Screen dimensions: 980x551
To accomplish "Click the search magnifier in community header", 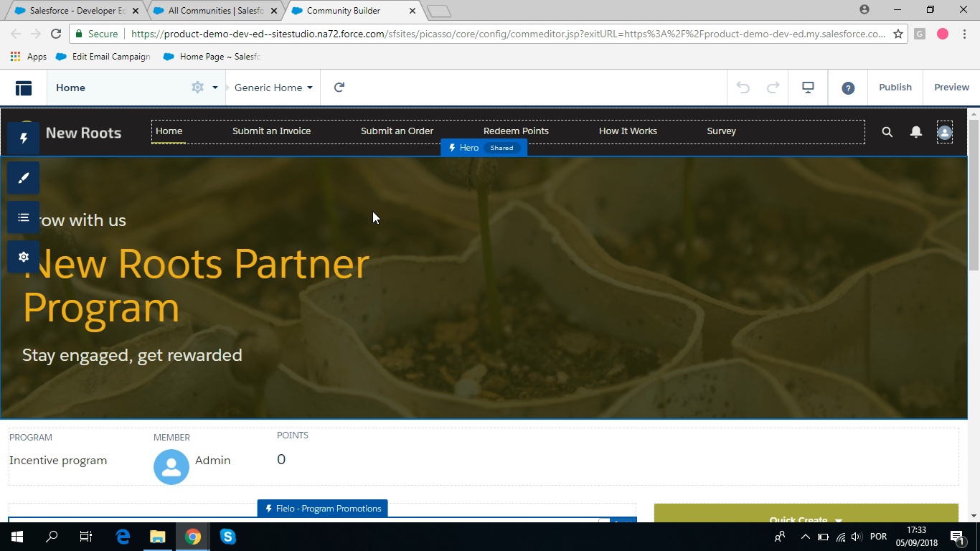I will (x=887, y=132).
